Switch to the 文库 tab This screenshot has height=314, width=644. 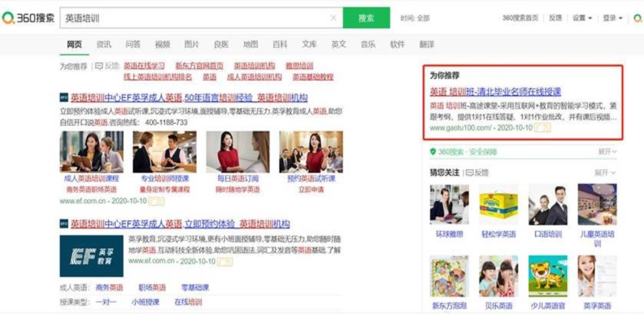pyautogui.click(x=309, y=45)
